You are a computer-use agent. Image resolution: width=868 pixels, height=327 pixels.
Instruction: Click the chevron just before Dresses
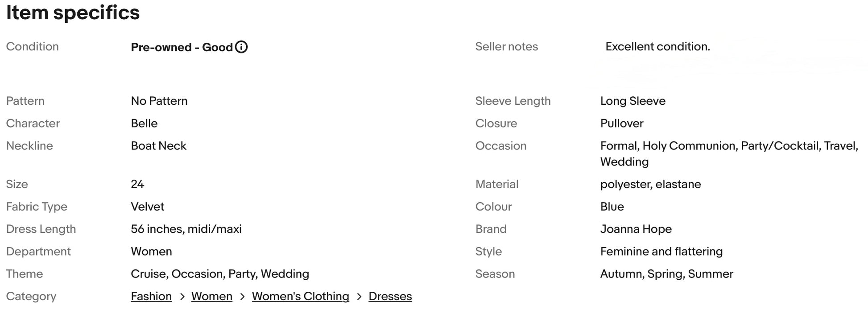coord(359,297)
